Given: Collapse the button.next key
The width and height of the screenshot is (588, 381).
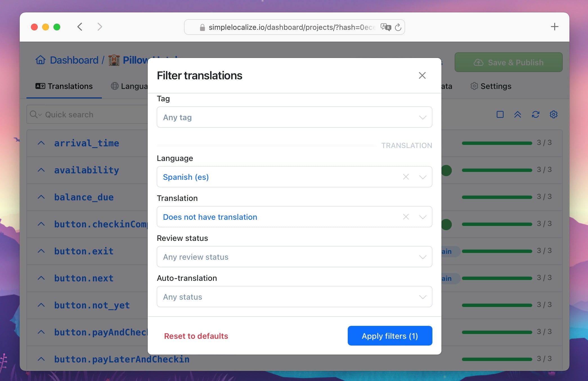Looking at the screenshot, I should coord(41,278).
